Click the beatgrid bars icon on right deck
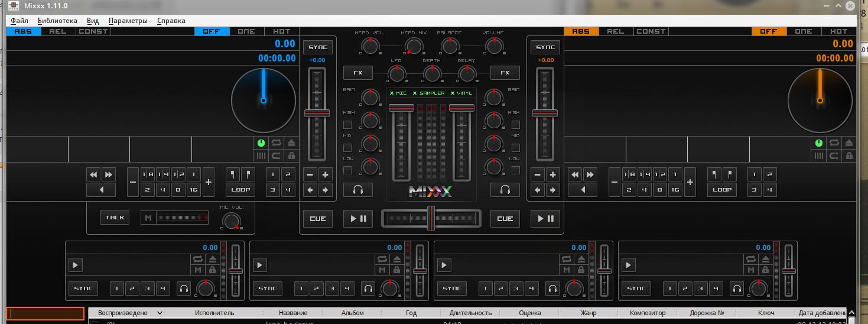 [x=818, y=156]
